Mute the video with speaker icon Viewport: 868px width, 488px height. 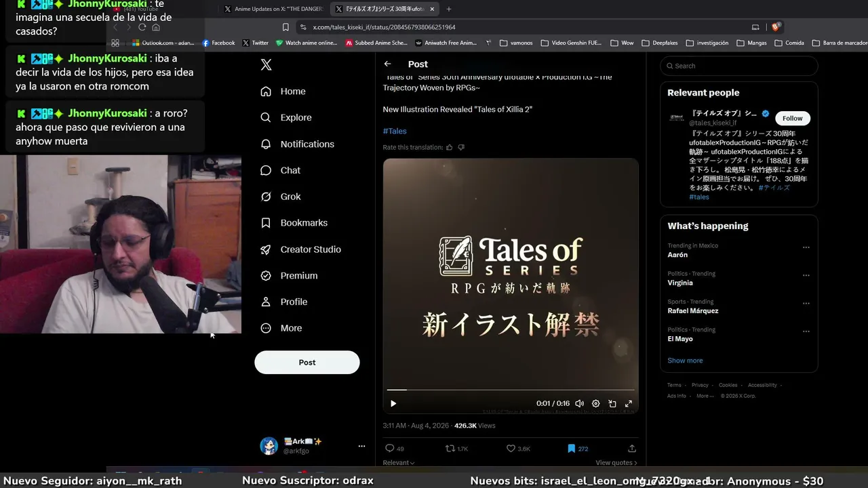(579, 403)
